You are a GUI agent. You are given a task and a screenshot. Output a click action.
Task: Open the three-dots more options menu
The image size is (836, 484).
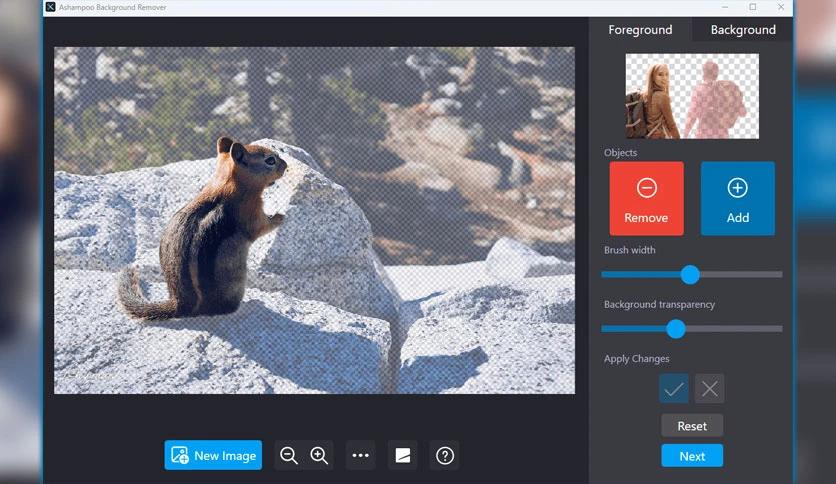(361, 455)
